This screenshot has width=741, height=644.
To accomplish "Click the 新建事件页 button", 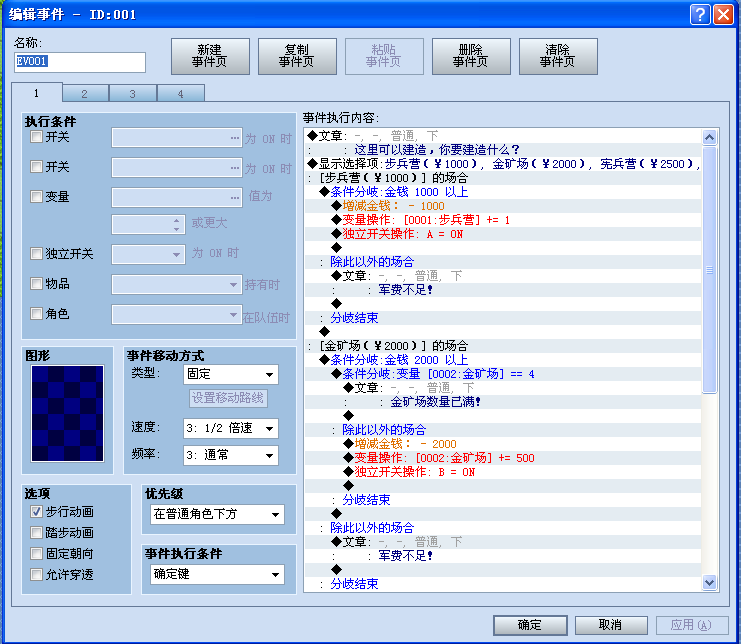I will click(x=210, y=56).
